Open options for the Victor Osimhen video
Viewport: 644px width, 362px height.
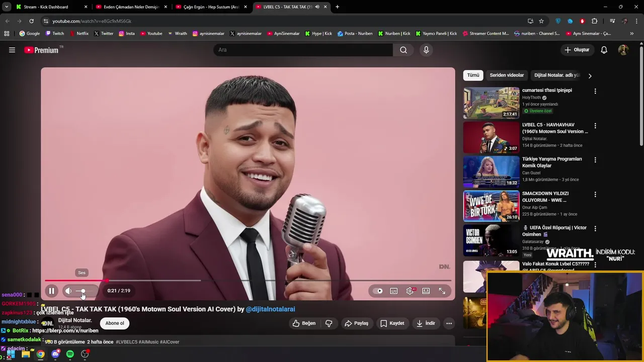[595, 229]
